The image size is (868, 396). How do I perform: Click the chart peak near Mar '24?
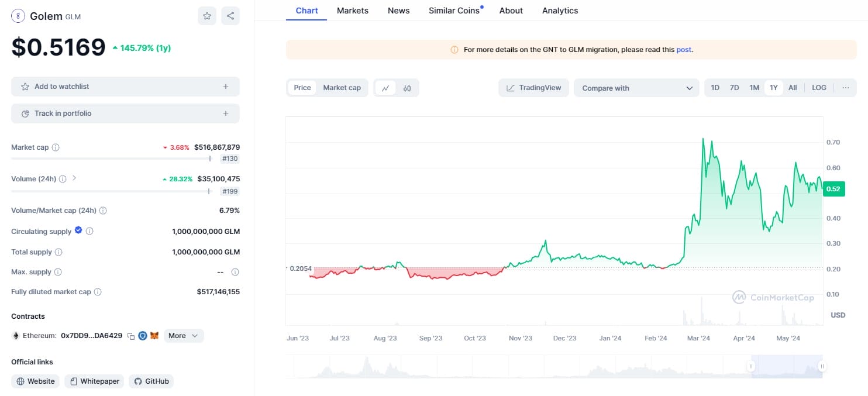coord(702,139)
